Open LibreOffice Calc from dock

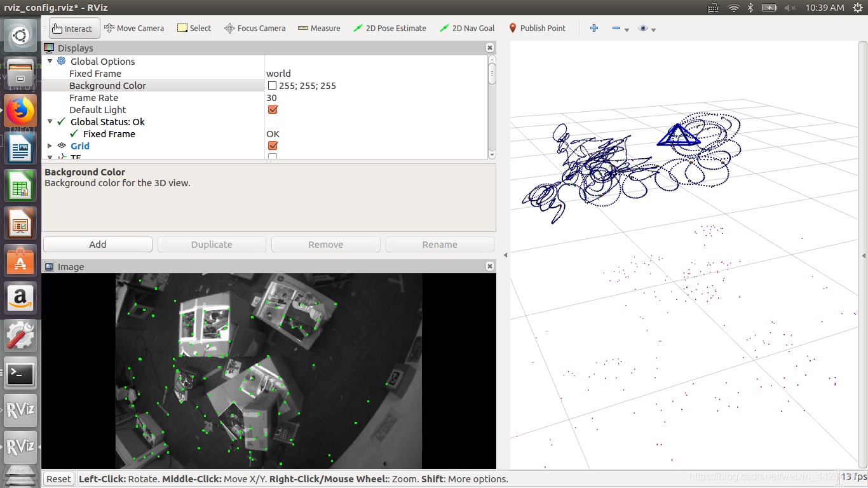point(20,186)
